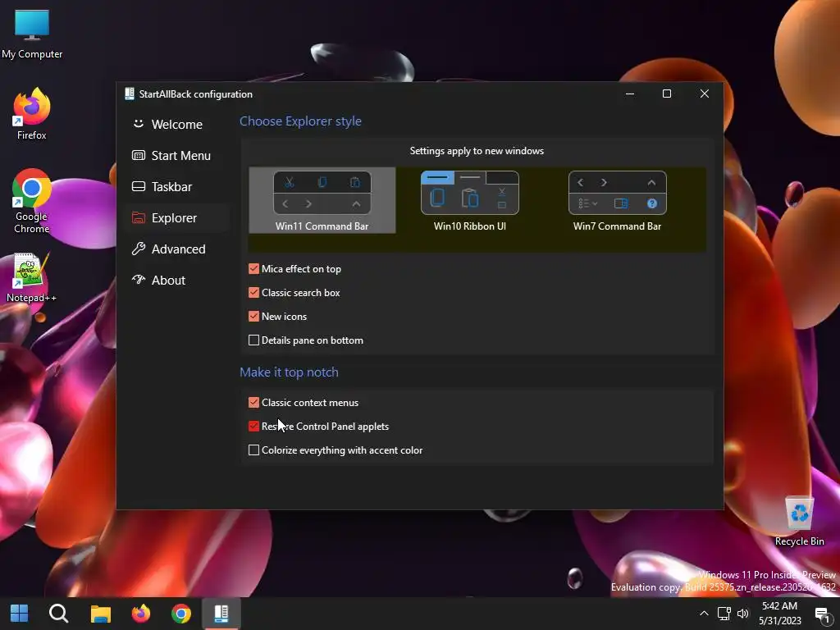Screen dimensions: 840x630
Task: Disable Mica effect on top
Action: pyautogui.click(x=254, y=269)
